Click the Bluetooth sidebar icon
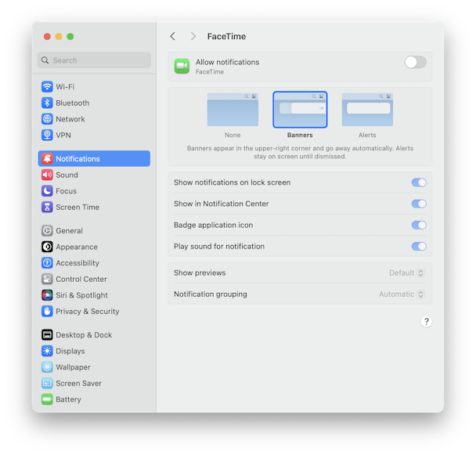This screenshot has height=455, width=476. click(47, 103)
